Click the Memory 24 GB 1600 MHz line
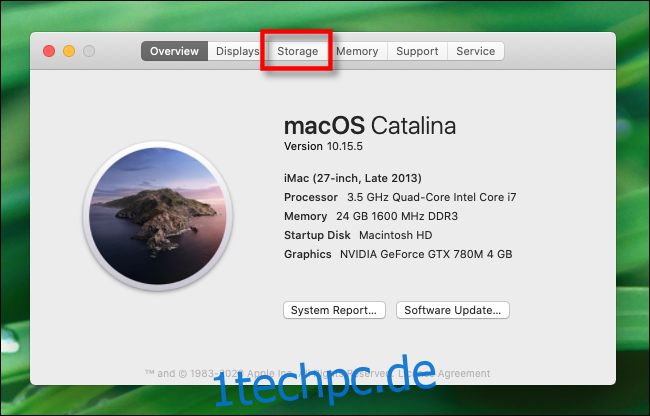Image resolution: width=650 pixels, height=416 pixels. coord(371,216)
